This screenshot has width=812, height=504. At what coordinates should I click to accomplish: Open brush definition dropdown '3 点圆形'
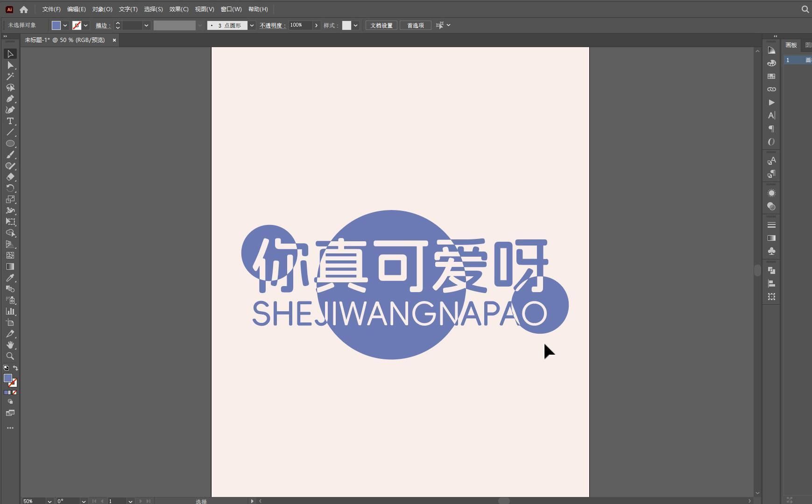(252, 26)
